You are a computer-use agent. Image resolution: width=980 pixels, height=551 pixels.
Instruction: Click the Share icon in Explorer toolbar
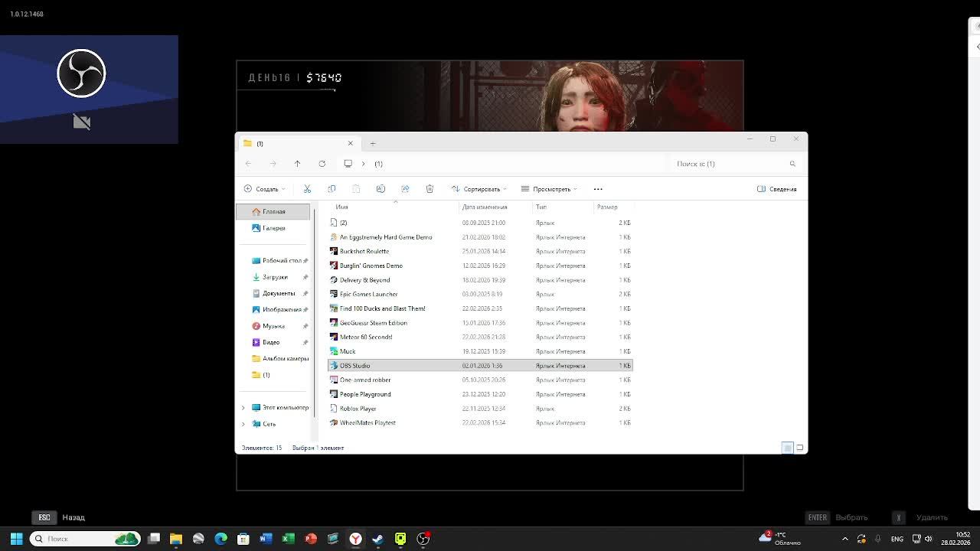[405, 189]
